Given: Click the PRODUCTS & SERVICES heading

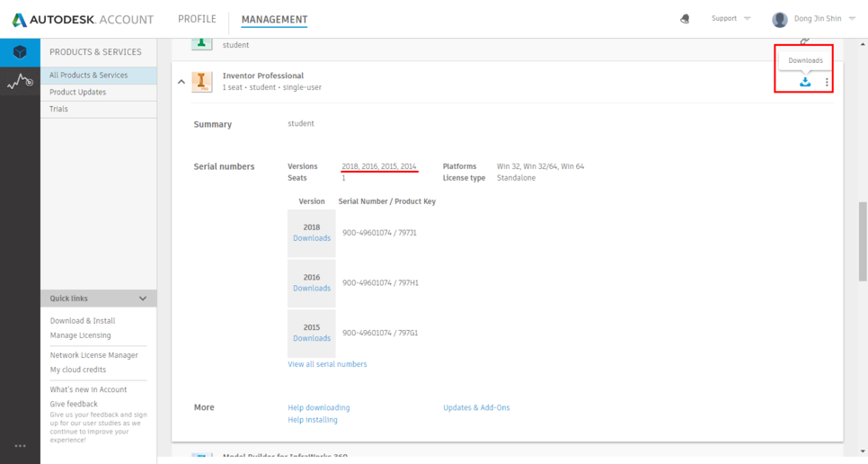Looking at the screenshot, I should pyautogui.click(x=96, y=52).
